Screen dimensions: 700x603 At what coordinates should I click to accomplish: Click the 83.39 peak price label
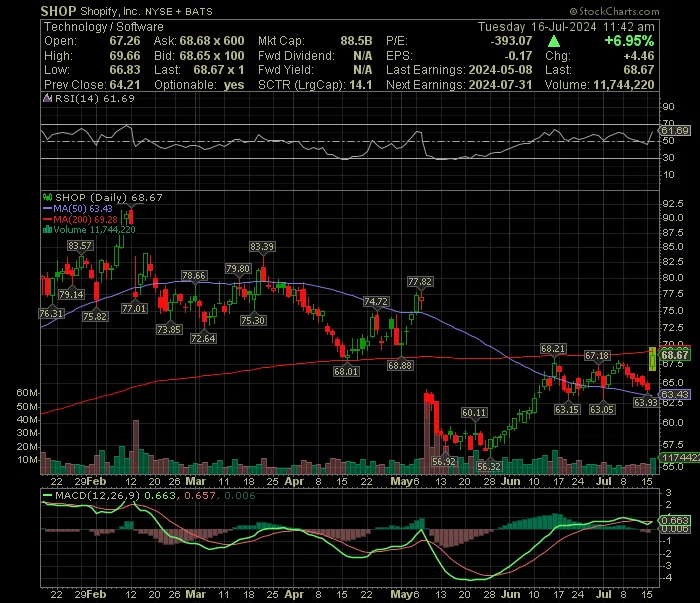tap(262, 246)
